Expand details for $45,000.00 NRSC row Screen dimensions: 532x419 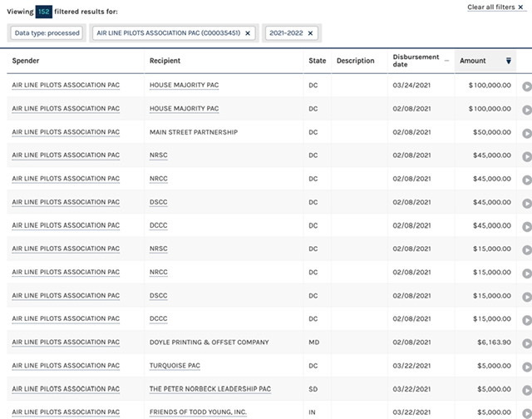(x=526, y=157)
